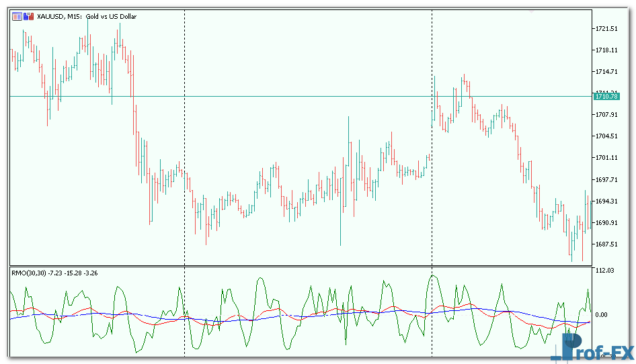The height and width of the screenshot is (364, 636).
Task: Click the 1714.71 price scale label
Action: pos(606,72)
